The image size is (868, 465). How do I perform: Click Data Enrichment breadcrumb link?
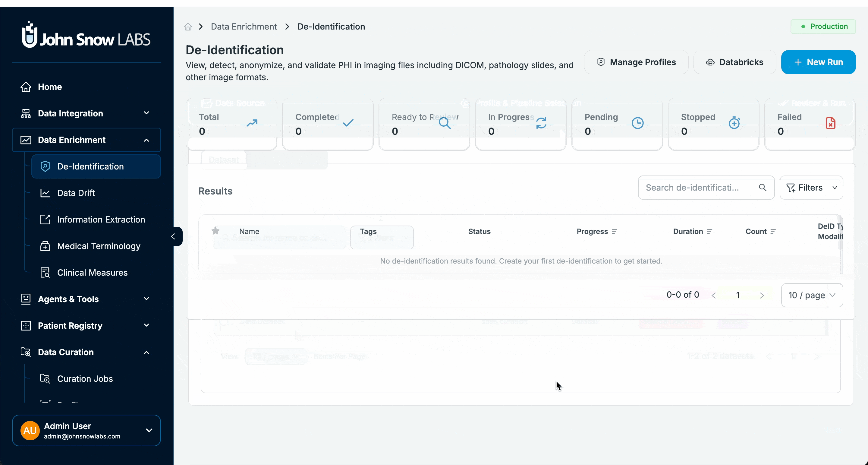click(244, 27)
